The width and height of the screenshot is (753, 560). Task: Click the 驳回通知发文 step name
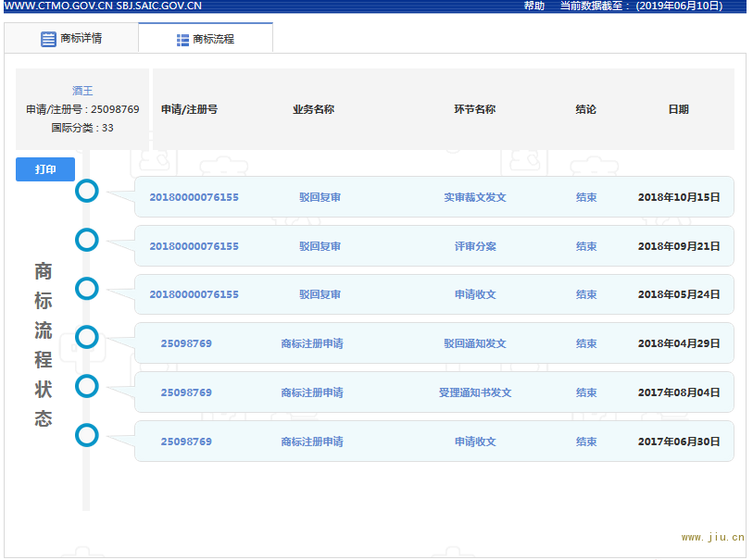pos(475,343)
